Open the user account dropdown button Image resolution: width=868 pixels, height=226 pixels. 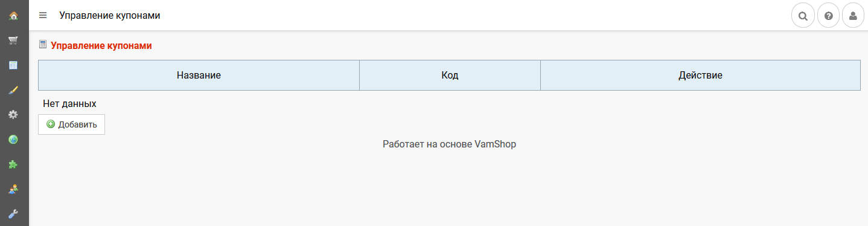(x=853, y=16)
